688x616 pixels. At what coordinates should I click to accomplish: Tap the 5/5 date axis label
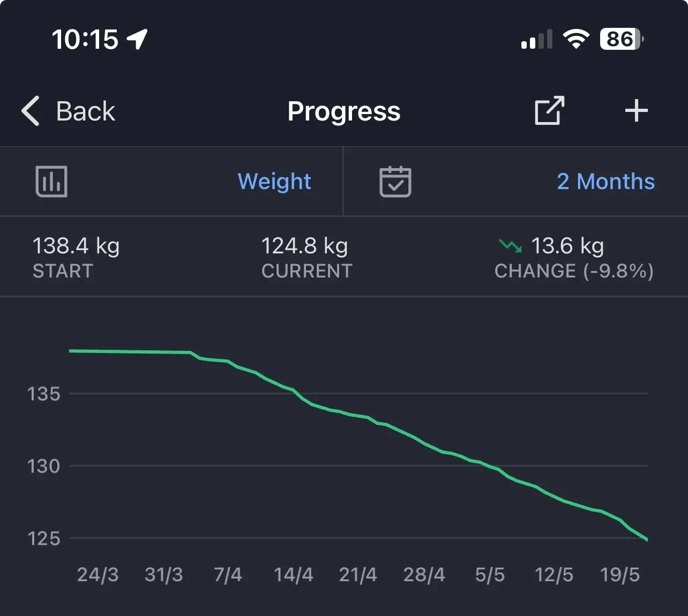click(490, 575)
